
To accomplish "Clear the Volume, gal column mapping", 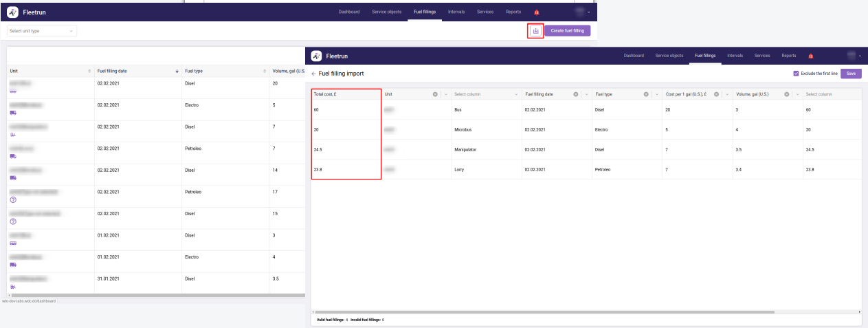I will 787,94.
